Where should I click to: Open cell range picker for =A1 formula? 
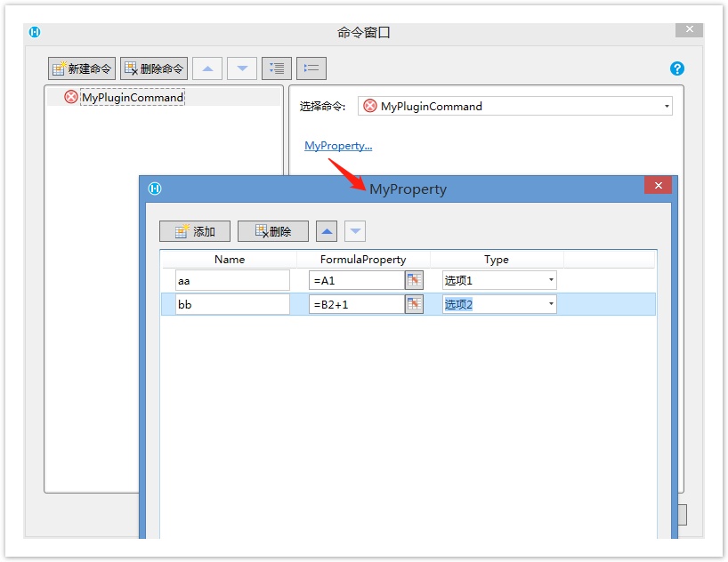tap(414, 280)
